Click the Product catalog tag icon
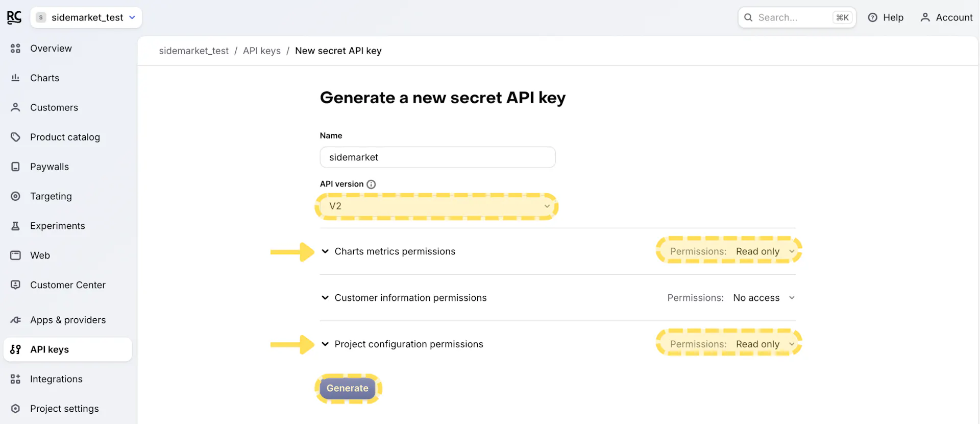The image size is (980, 424). point(15,137)
